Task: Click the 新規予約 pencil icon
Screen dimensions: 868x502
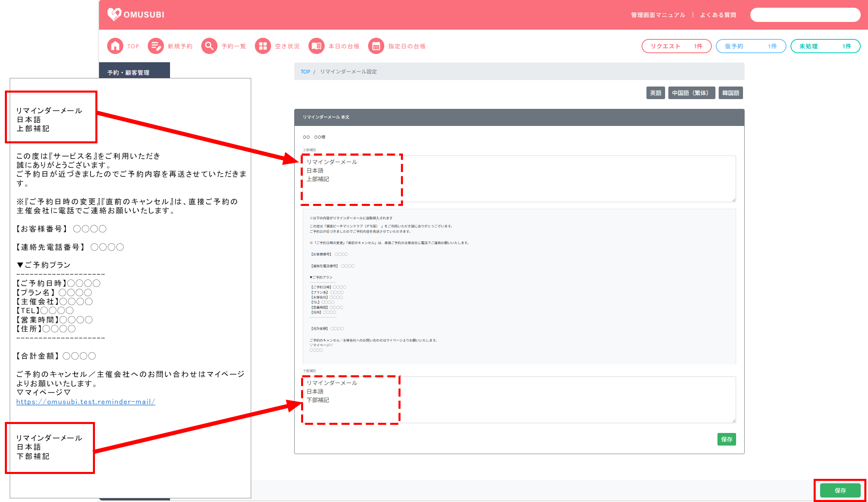Action: 155,46
